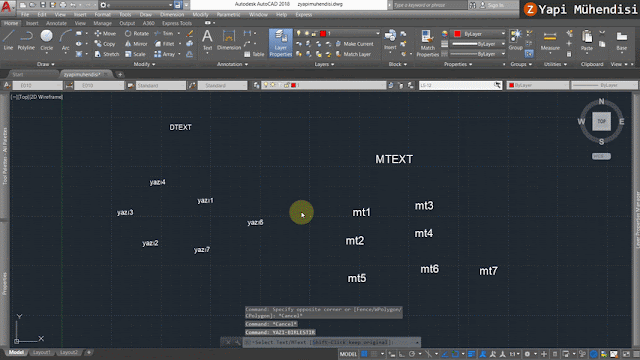Click red ByLayer swatch in lower toolbar

click(x=511, y=85)
